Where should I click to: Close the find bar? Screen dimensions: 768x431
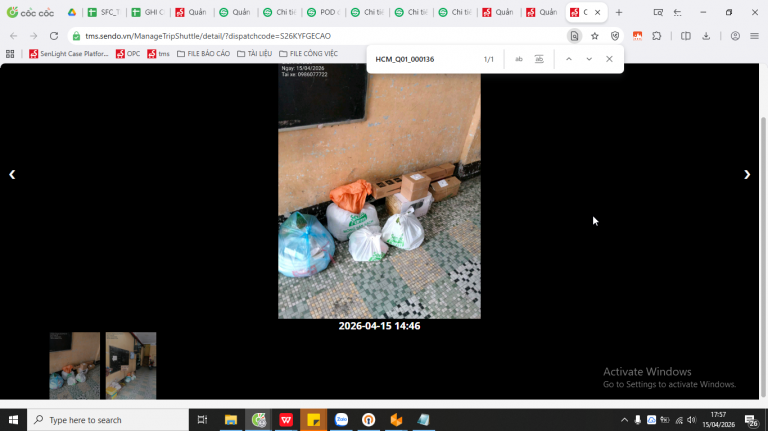pyautogui.click(x=609, y=59)
